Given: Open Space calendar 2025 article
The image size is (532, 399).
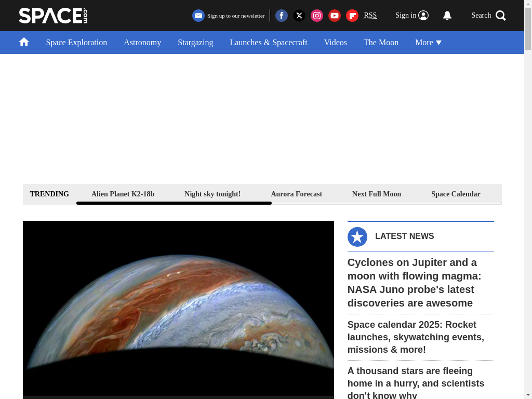Looking at the screenshot, I should coord(416,337).
